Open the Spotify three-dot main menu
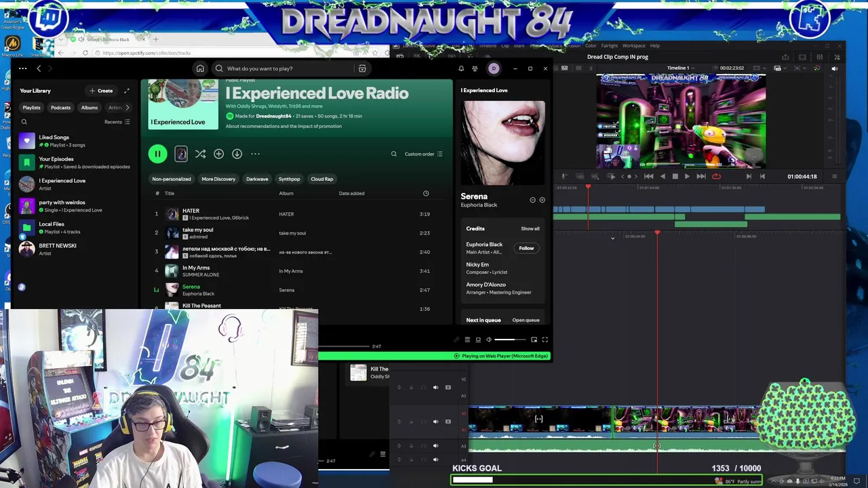The image size is (868, 488). (22, 68)
